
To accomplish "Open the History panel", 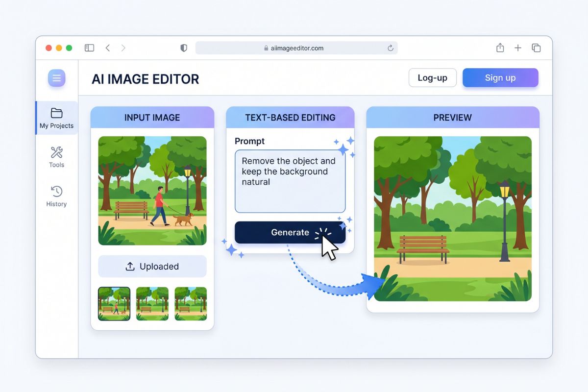I will pos(56,196).
